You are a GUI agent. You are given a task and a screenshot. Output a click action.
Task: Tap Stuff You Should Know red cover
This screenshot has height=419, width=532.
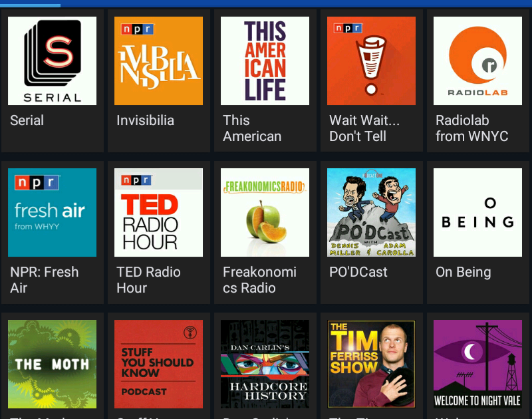point(158,364)
